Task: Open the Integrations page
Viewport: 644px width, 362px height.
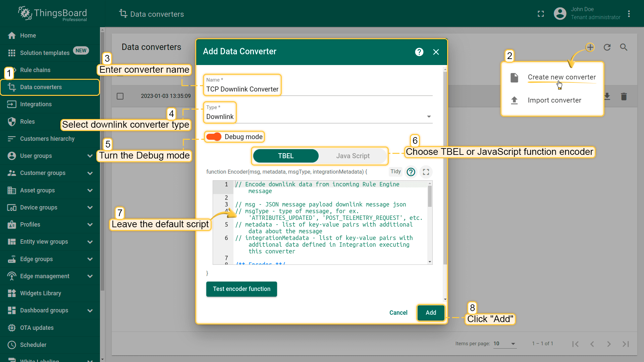Action: pos(50,104)
